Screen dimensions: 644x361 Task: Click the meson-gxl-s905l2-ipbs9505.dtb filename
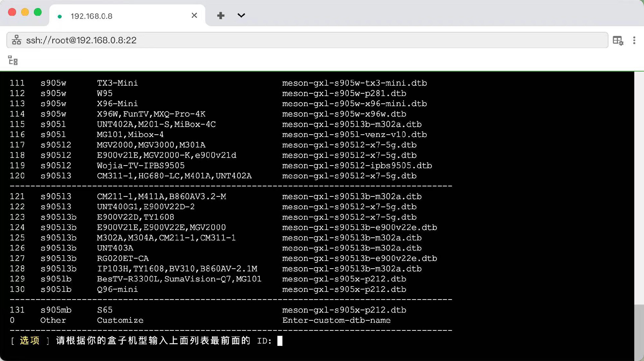tap(357, 166)
